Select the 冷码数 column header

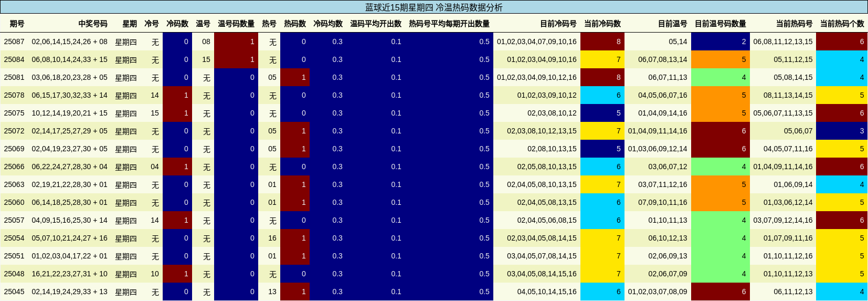(177, 24)
